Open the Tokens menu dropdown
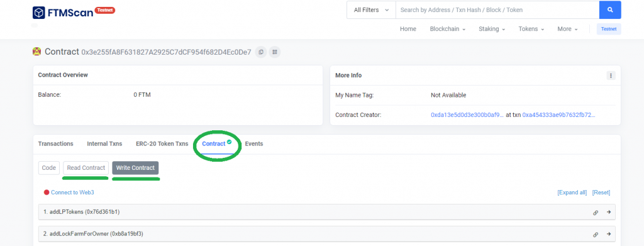The image size is (644, 246). (531, 29)
